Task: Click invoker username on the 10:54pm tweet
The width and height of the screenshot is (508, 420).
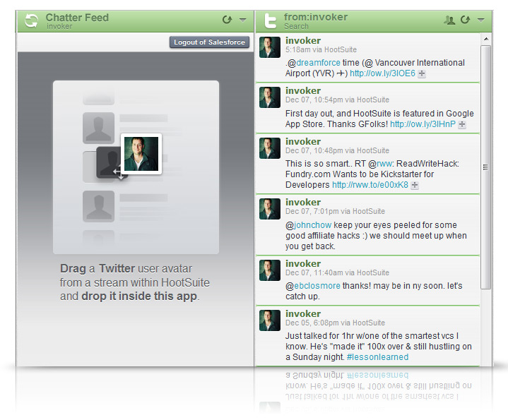Action: click(x=303, y=90)
